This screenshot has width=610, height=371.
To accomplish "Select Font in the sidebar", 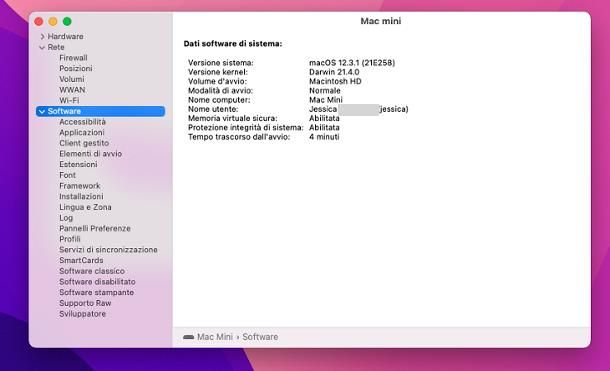I will click(67, 175).
